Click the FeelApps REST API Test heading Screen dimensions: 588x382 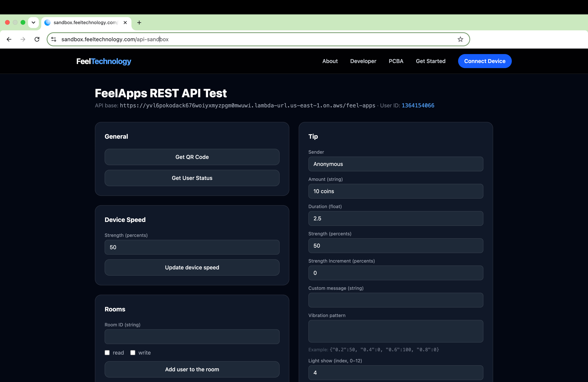(x=161, y=93)
